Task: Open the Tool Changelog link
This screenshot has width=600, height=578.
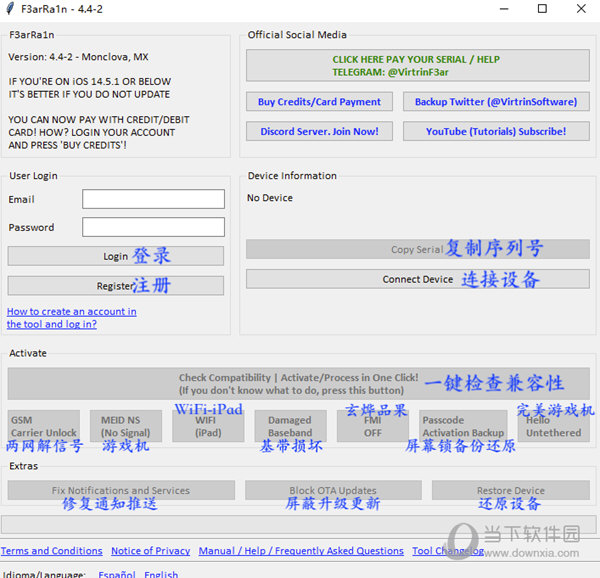Action: point(448,550)
